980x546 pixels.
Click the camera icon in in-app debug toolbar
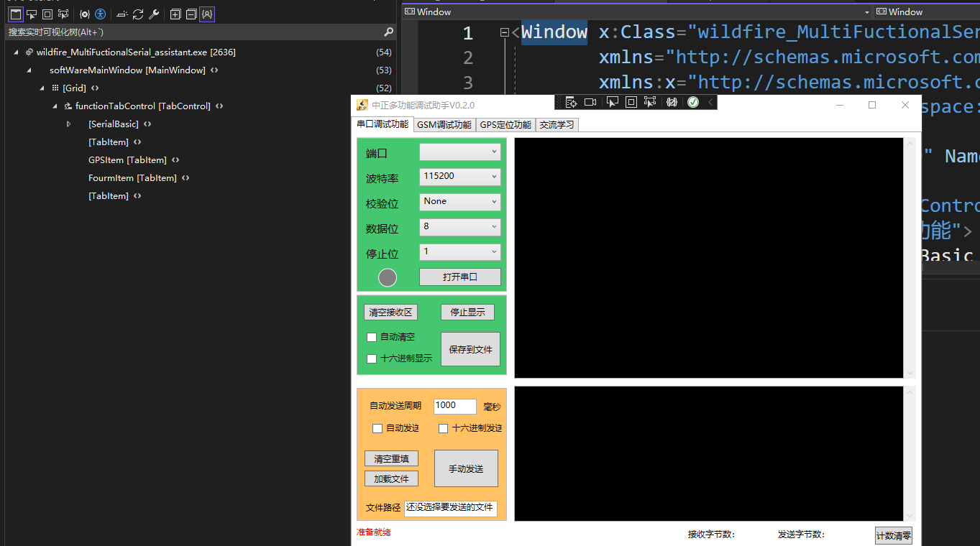(x=590, y=102)
